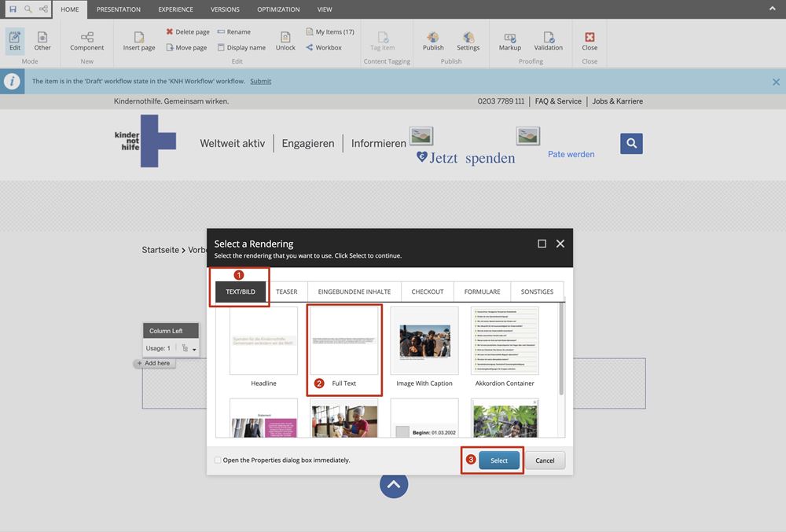Click the Submit workflow link
The width and height of the screenshot is (786, 532).
261,81
